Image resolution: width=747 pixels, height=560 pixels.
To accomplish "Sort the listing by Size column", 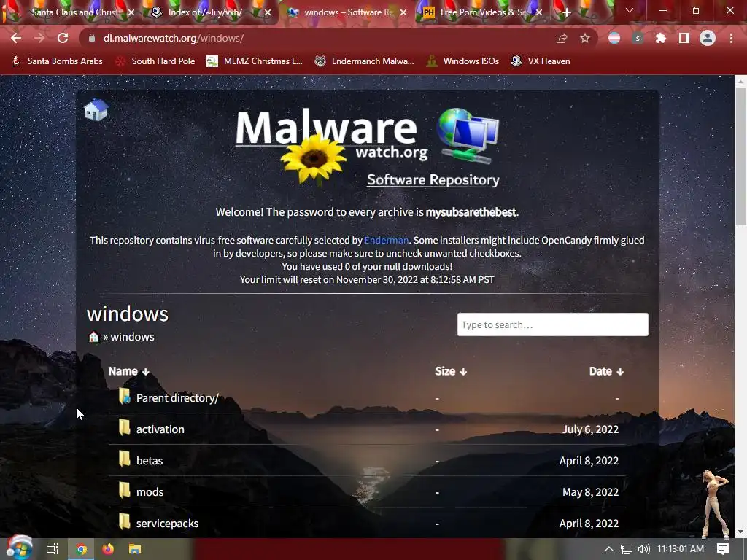I will (x=451, y=371).
